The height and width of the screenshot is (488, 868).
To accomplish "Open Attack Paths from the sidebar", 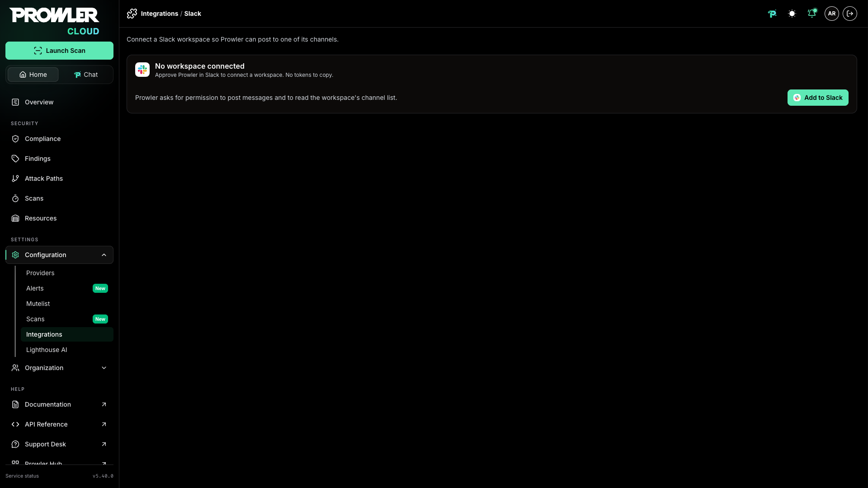I will coord(59,178).
